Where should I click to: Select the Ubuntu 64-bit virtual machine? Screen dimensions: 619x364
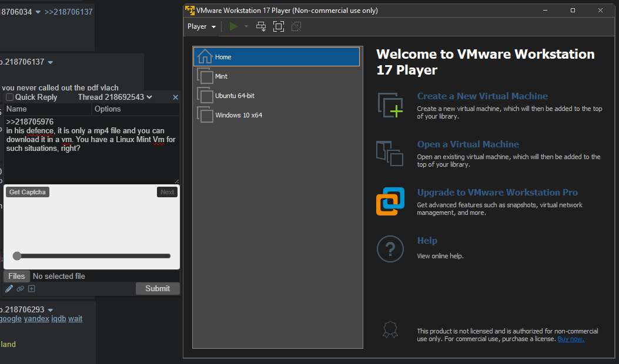coord(276,96)
